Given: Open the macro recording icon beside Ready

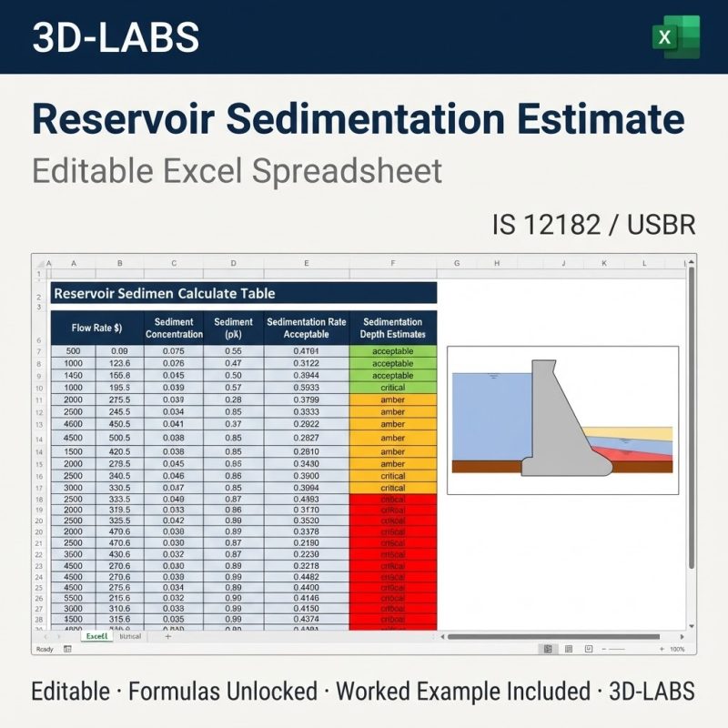Looking at the screenshot, I should (67, 649).
